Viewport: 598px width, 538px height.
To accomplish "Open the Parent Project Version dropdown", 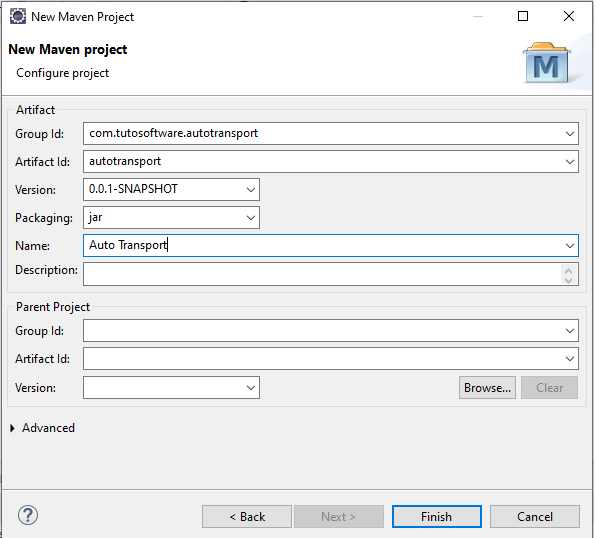I will 251,388.
